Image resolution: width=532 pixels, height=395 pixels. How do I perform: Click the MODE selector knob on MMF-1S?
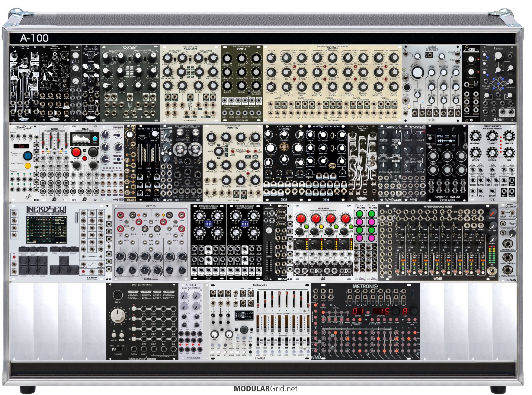coord(219,151)
